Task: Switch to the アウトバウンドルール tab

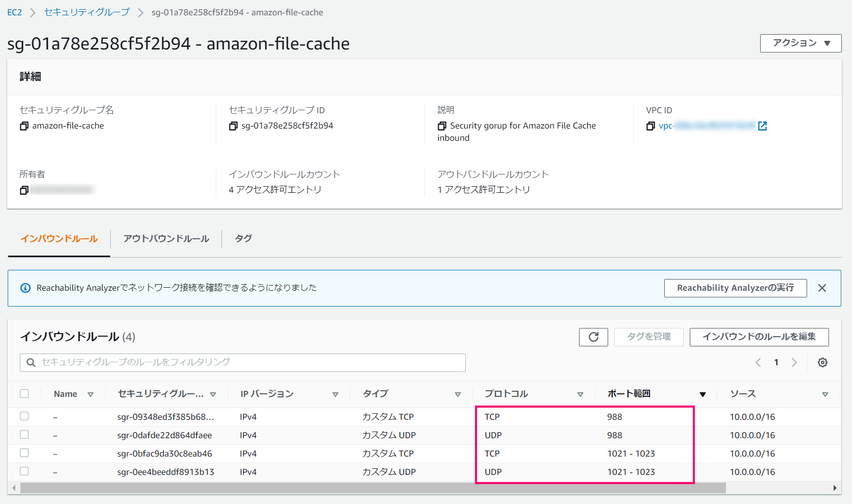Action: (x=166, y=239)
